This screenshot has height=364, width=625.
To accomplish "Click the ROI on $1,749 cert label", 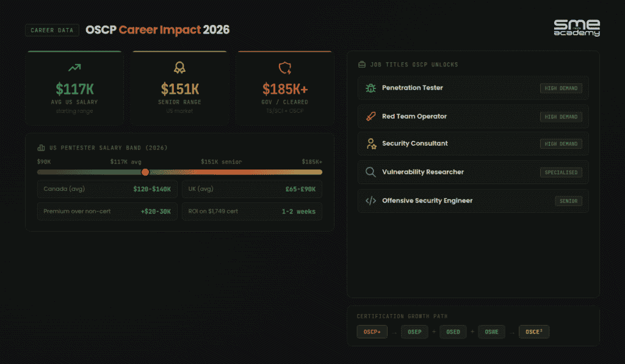I will [213, 212].
